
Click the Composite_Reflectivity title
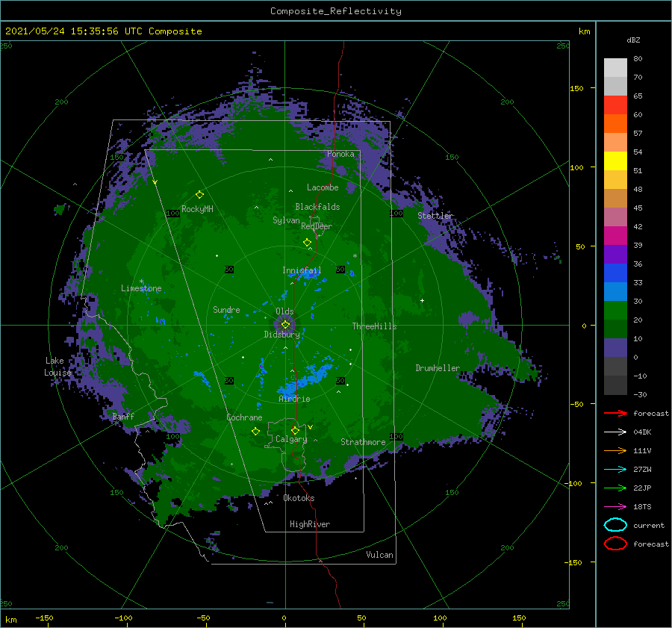[x=335, y=11]
